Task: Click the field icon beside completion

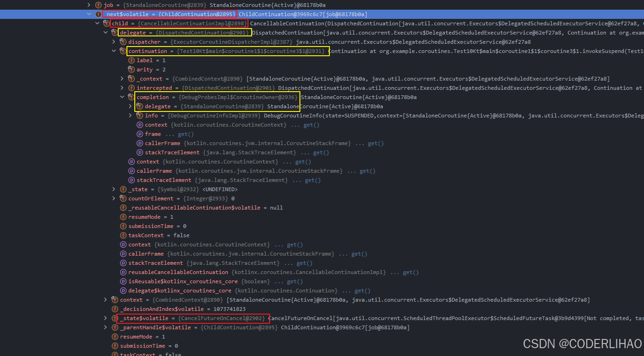Action: (x=131, y=97)
